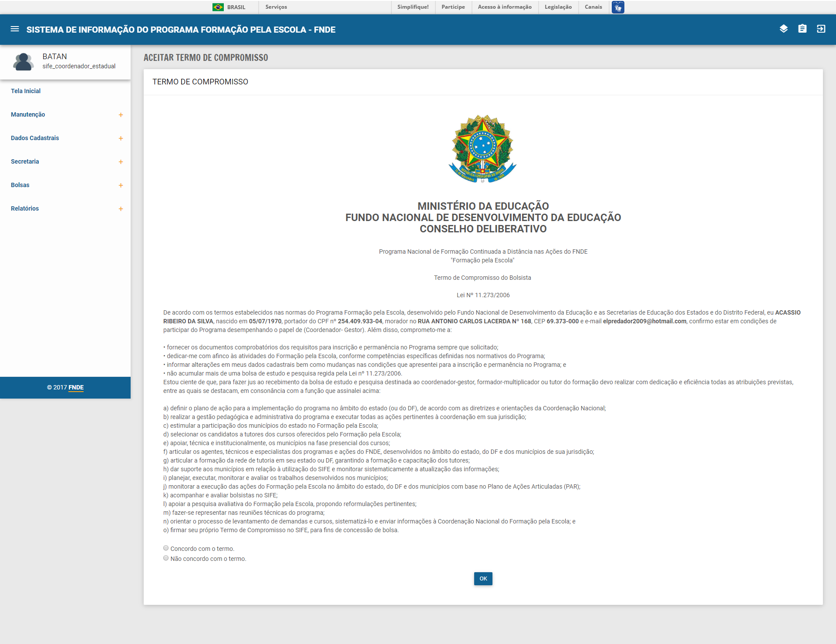This screenshot has width=836, height=644.
Task: Click the FNDE footer link
Action: (x=76, y=387)
